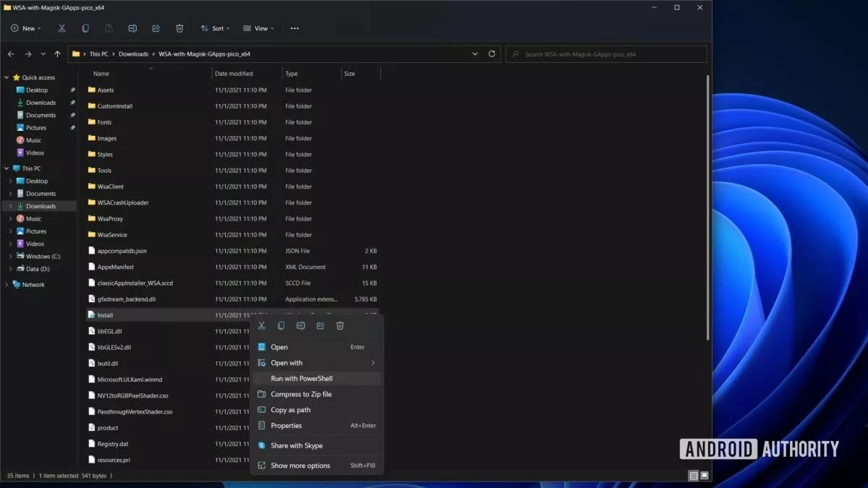Image resolution: width=868 pixels, height=488 pixels.
Task: Open Downloads under This PC in sidebar
Action: coord(41,206)
